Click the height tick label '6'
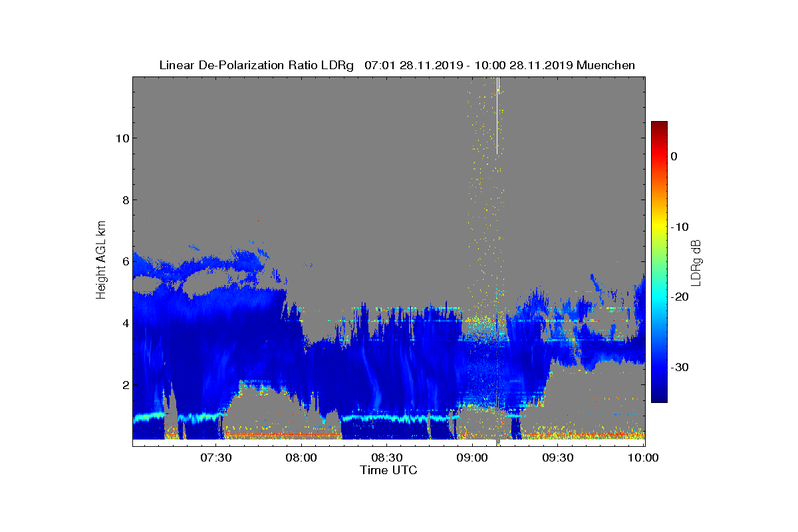 [124, 262]
